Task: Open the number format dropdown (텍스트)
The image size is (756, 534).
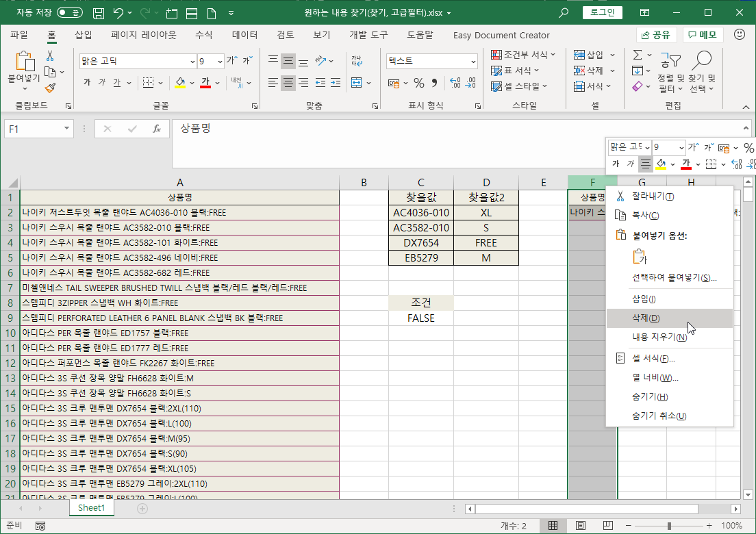Action: (x=473, y=61)
